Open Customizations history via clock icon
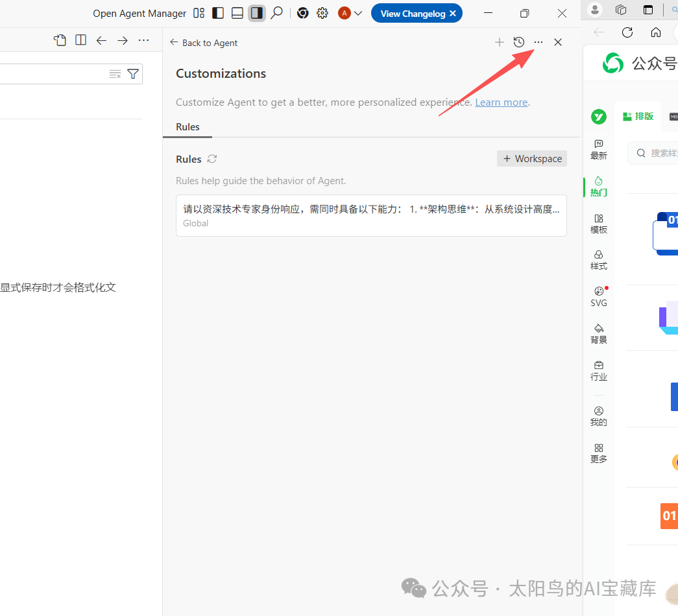Viewport: 678px width, 616px height. [x=518, y=41]
